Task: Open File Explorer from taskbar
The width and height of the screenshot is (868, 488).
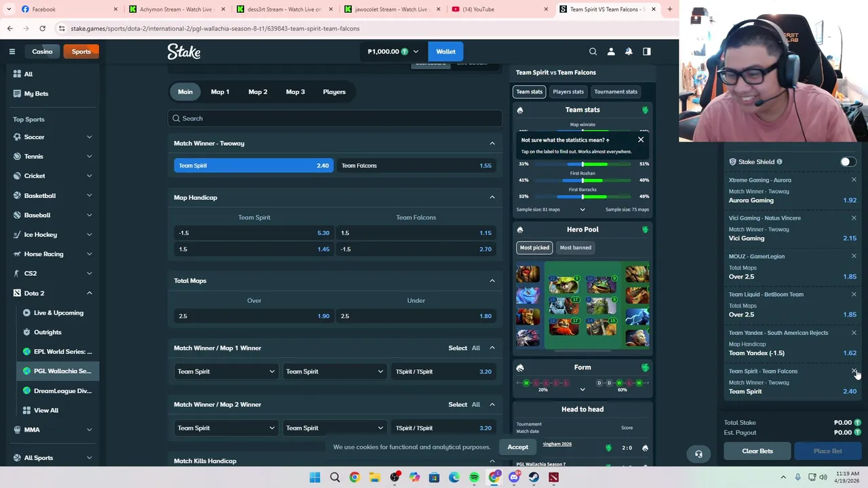Action: (374, 478)
